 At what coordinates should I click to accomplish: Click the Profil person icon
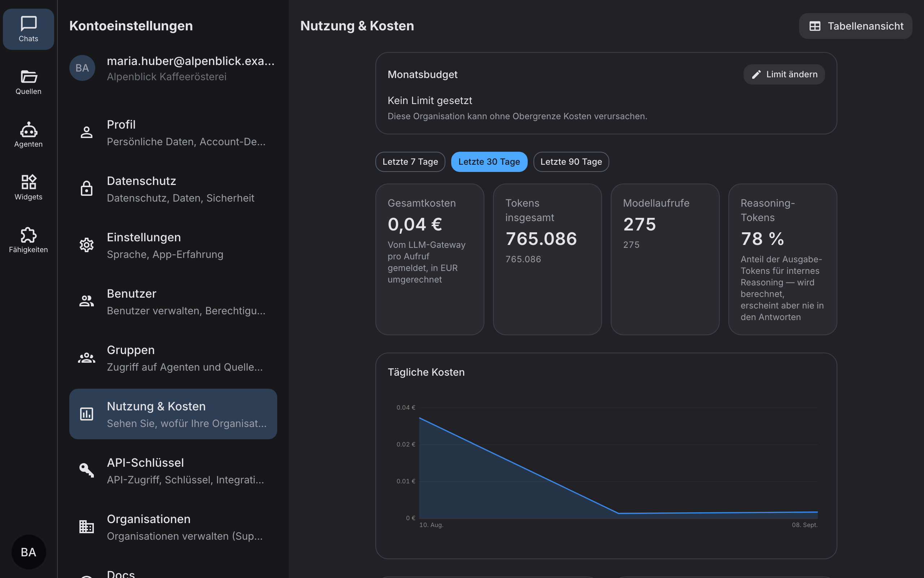87,133
